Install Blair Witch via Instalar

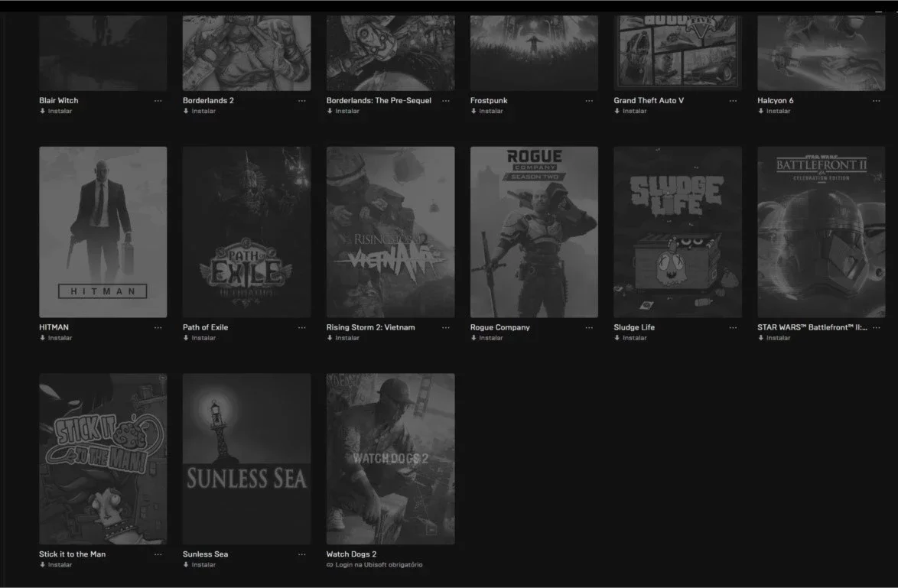coord(56,111)
